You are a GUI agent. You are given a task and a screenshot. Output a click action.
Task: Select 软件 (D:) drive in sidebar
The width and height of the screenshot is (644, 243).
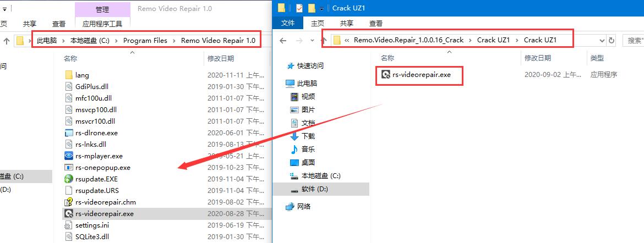point(321,189)
